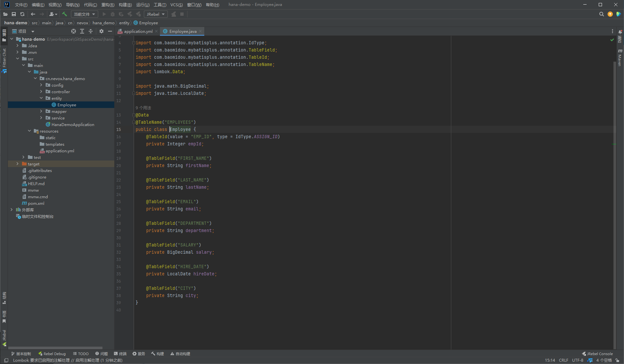Close the Employee.java tab

200,32
